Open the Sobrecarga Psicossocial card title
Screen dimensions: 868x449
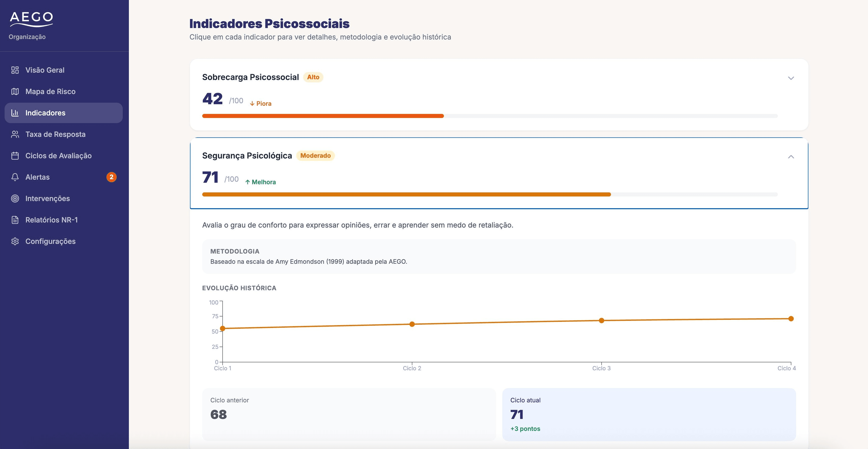[x=250, y=77]
